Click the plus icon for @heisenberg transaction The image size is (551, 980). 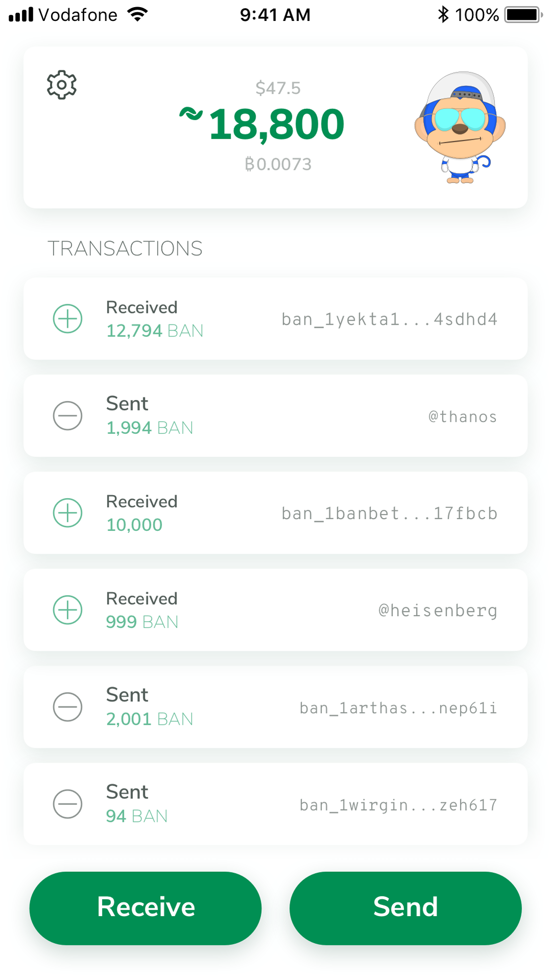68,610
